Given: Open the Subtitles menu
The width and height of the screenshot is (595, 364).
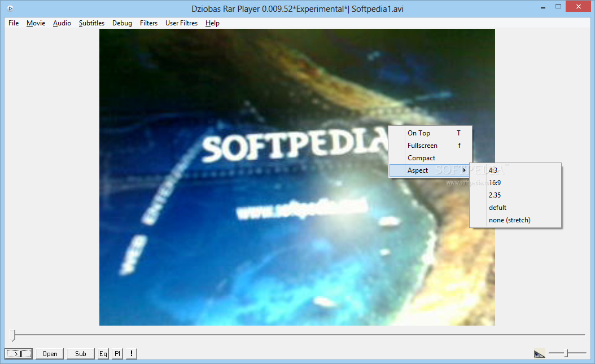Looking at the screenshot, I should [x=91, y=23].
